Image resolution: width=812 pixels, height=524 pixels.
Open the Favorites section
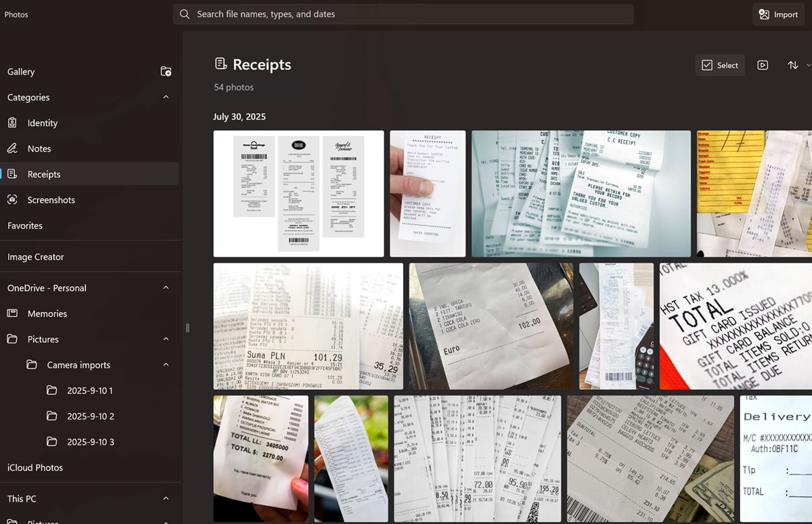click(25, 226)
